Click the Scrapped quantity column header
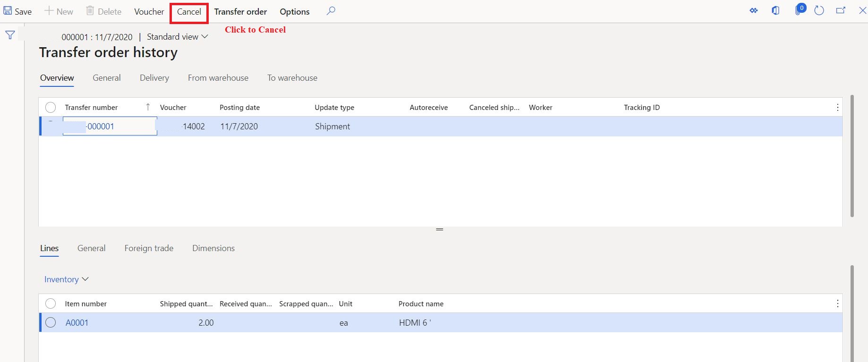This screenshot has width=868, height=362. (x=306, y=304)
